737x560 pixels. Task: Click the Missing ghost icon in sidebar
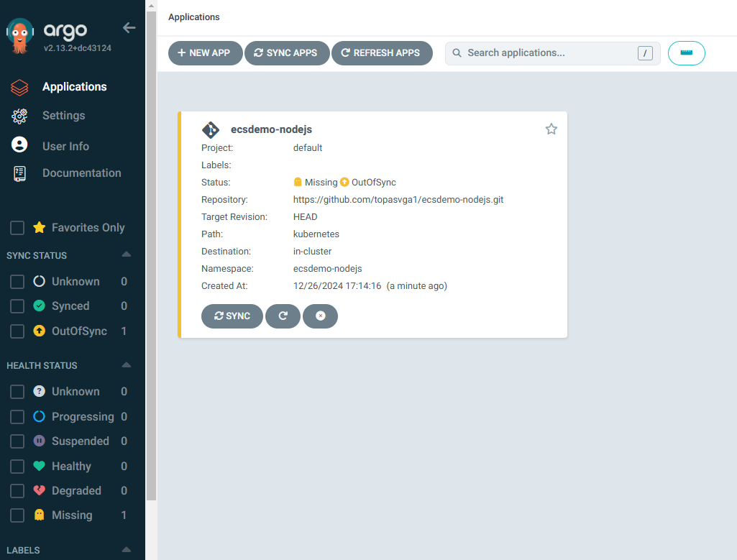[40, 515]
